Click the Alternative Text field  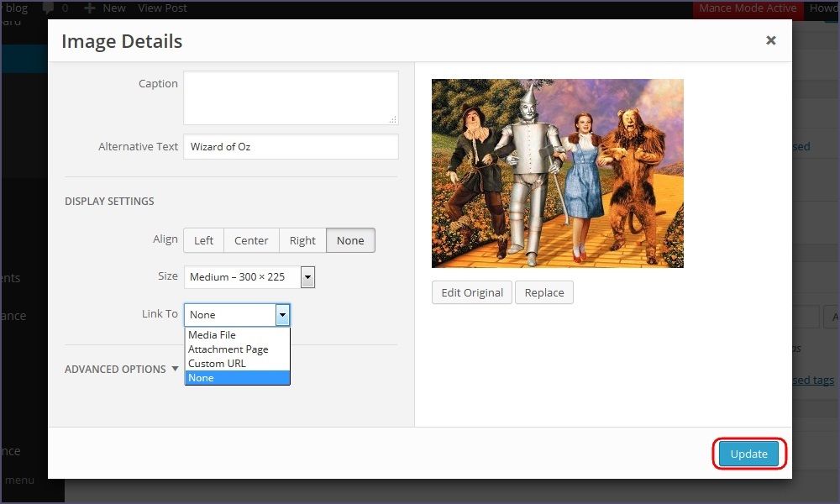tap(290, 146)
